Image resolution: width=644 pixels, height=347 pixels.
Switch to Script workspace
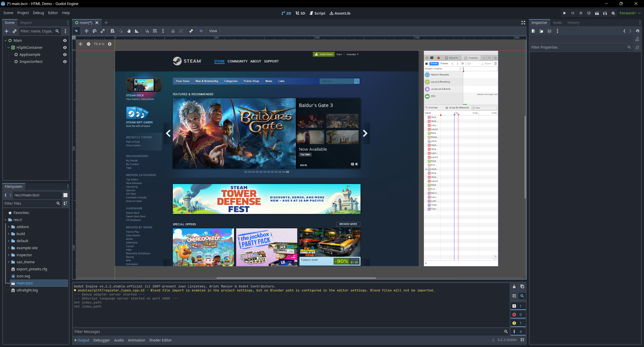pos(317,13)
